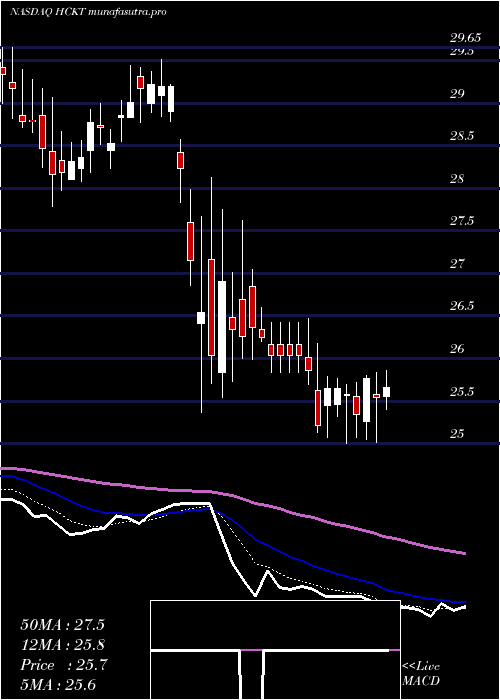Click the 50MA : 27.5 legend value
The height and width of the screenshot is (700, 500).
62,625
